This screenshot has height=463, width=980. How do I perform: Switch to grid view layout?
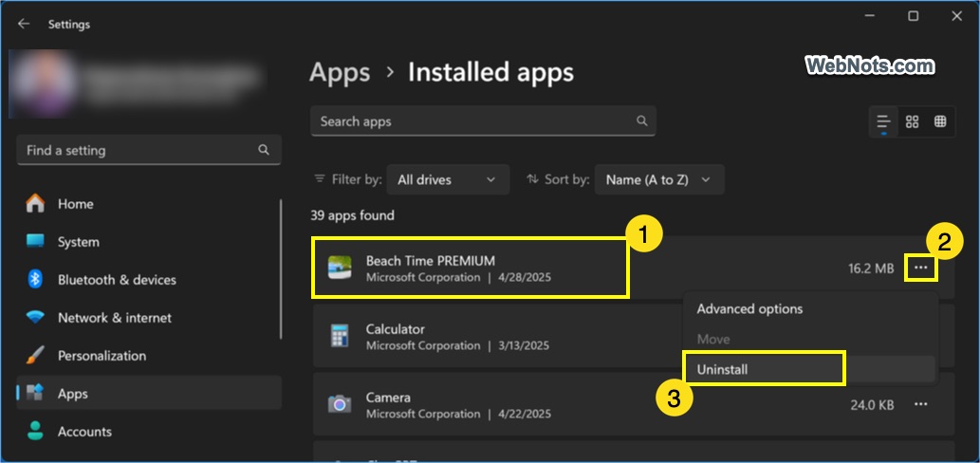(x=912, y=121)
